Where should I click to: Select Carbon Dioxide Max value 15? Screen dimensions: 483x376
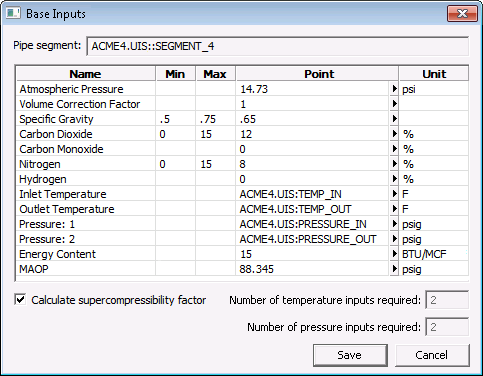pos(215,134)
